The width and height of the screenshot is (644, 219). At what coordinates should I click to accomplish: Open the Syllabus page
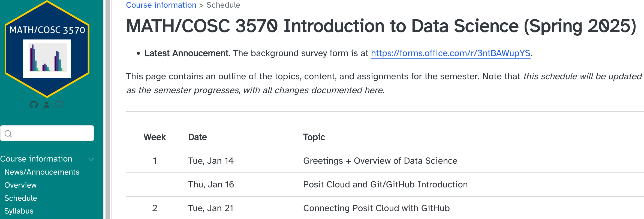(19, 211)
